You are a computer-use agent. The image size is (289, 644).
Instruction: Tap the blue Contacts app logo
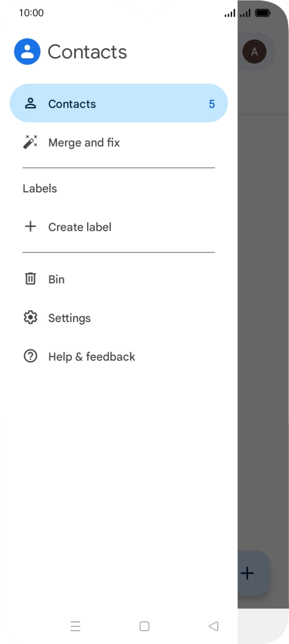[x=27, y=51]
